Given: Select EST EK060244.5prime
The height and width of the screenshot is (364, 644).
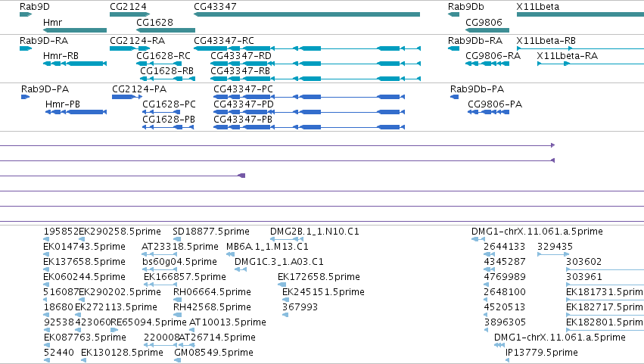Looking at the screenshot, I should point(84,277).
